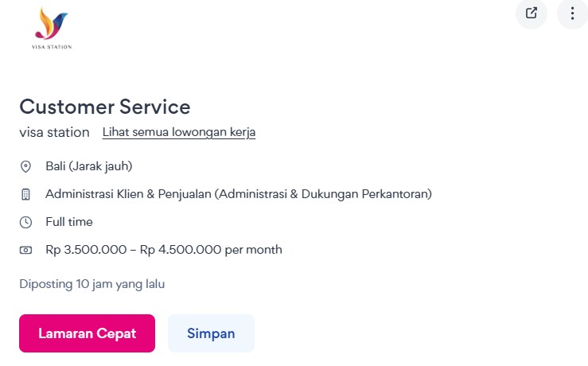This screenshot has height=366, width=588.
Task: Click the Visa Station bird logo
Action: (52, 24)
